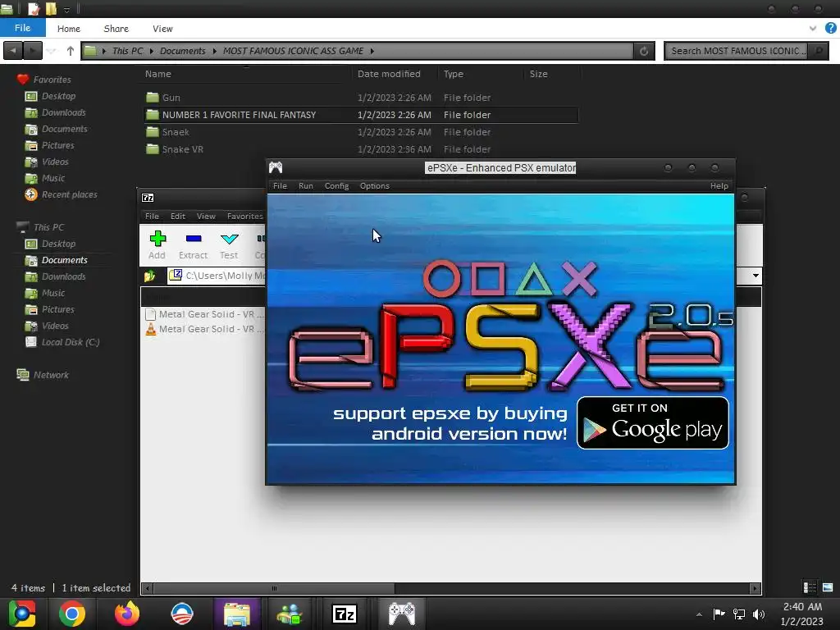
Task: Click the 7-Zip up-one-level folder icon
Action: 149,276
